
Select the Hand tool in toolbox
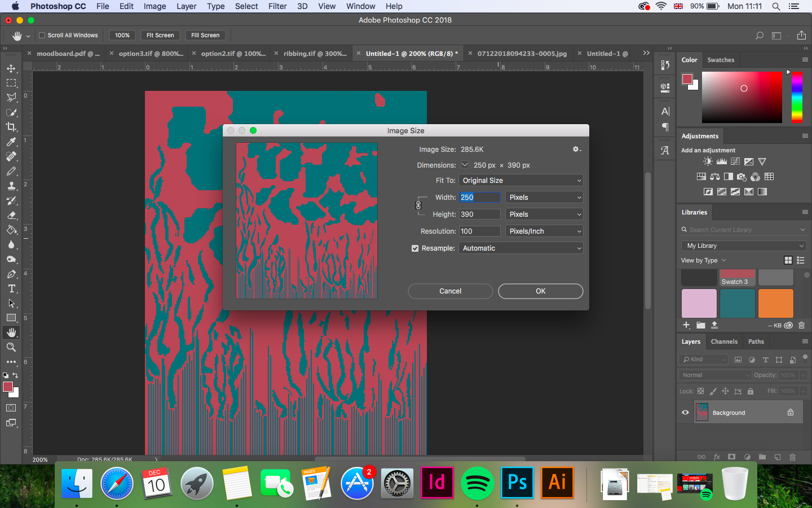[11, 332]
